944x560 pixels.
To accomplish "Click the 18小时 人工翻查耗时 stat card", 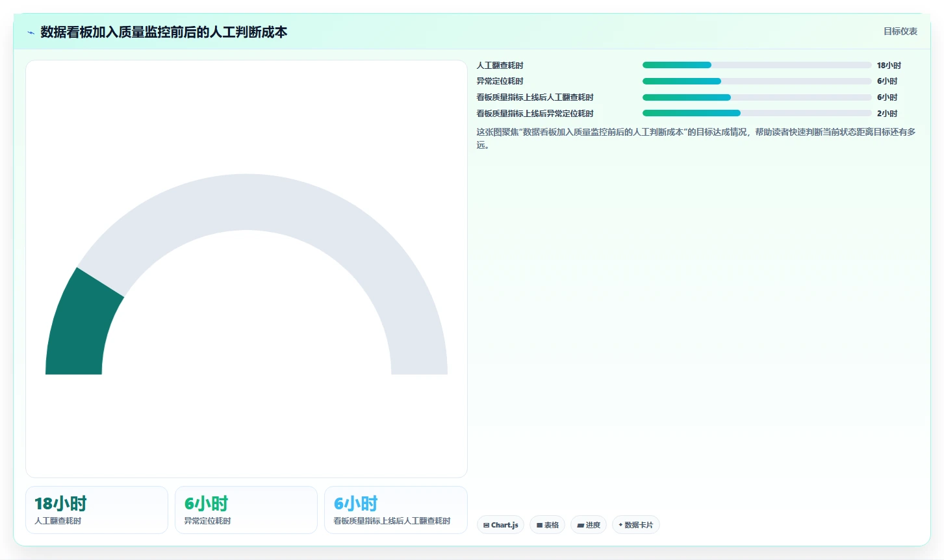I will (x=97, y=510).
